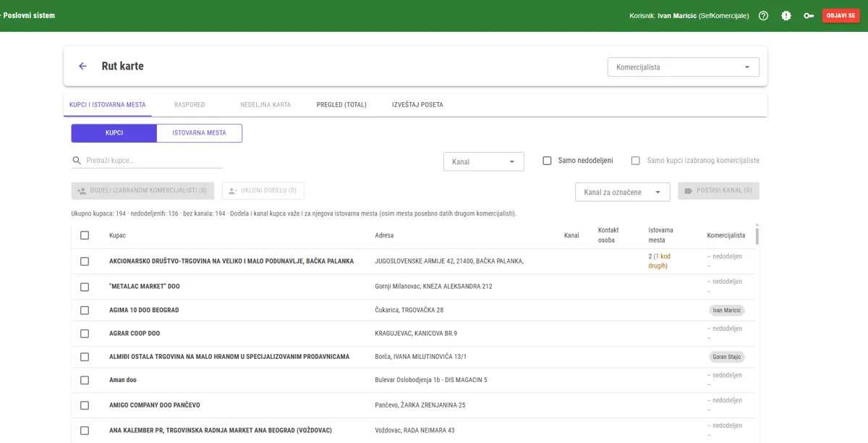
Task: Click the key icon in the header
Action: point(809,15)
